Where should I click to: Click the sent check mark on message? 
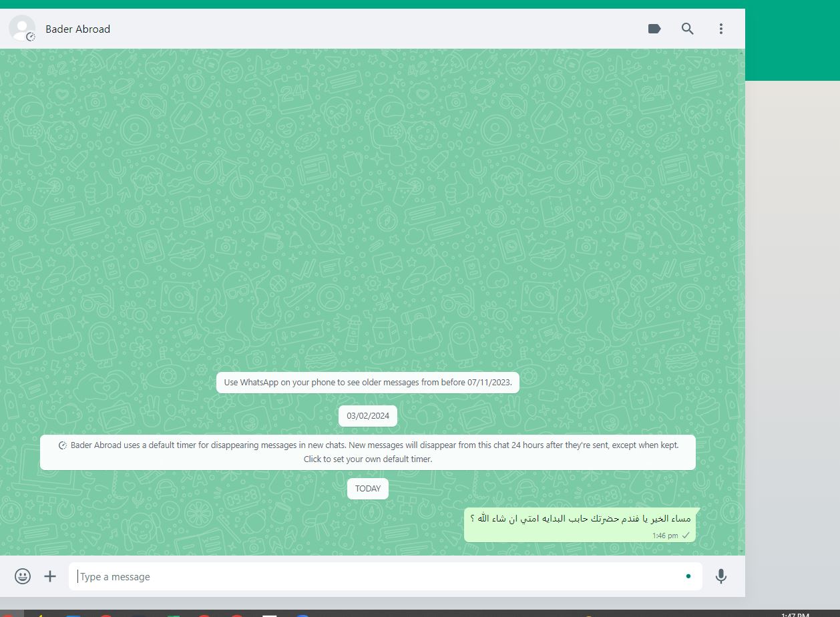coord(686,536)
